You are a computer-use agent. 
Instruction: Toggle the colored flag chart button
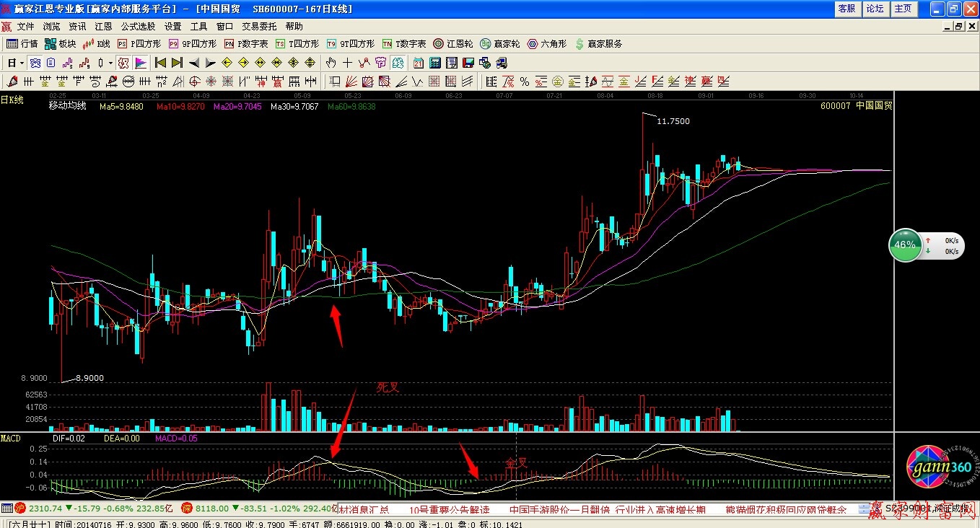141,63
